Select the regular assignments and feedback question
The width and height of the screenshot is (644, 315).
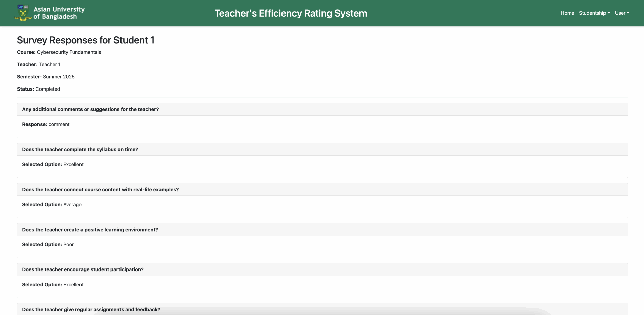pyautogui.click(x=91, y=309)
